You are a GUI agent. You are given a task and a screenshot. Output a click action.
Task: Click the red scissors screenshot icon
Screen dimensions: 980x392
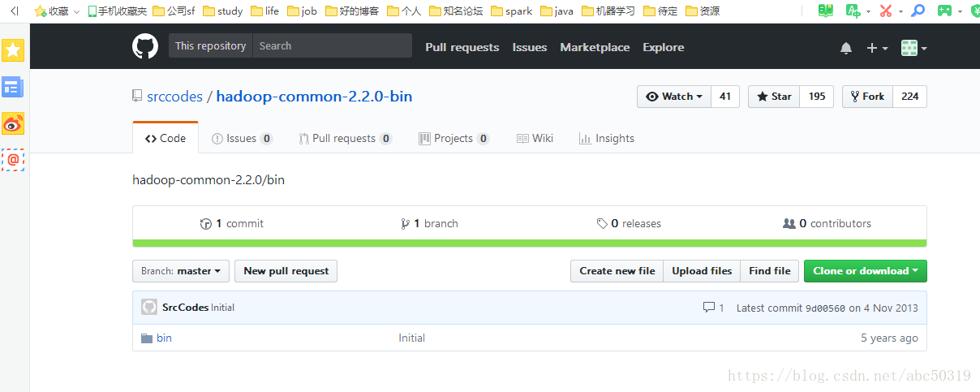coord(885,11)
